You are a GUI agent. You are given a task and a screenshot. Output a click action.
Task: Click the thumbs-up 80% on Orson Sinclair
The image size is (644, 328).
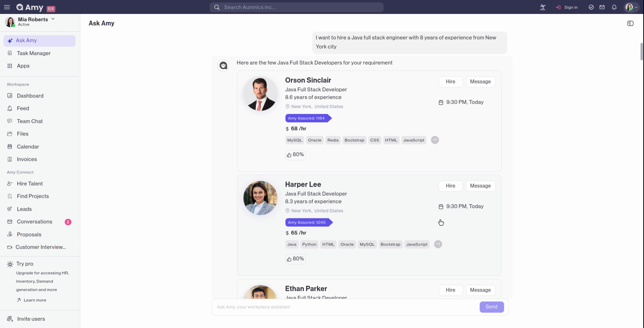(295, 155)
